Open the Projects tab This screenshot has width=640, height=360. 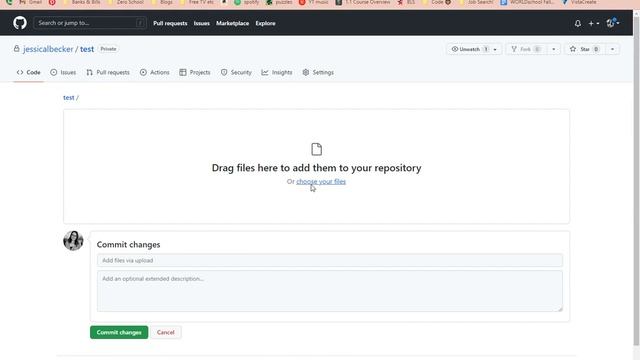click(x=195, y=72)
